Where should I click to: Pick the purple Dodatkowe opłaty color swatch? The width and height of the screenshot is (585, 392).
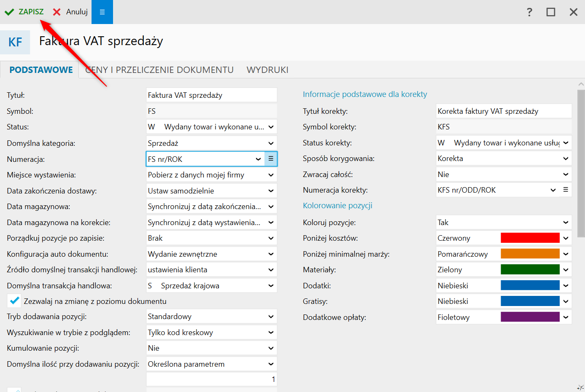point(530,317)
